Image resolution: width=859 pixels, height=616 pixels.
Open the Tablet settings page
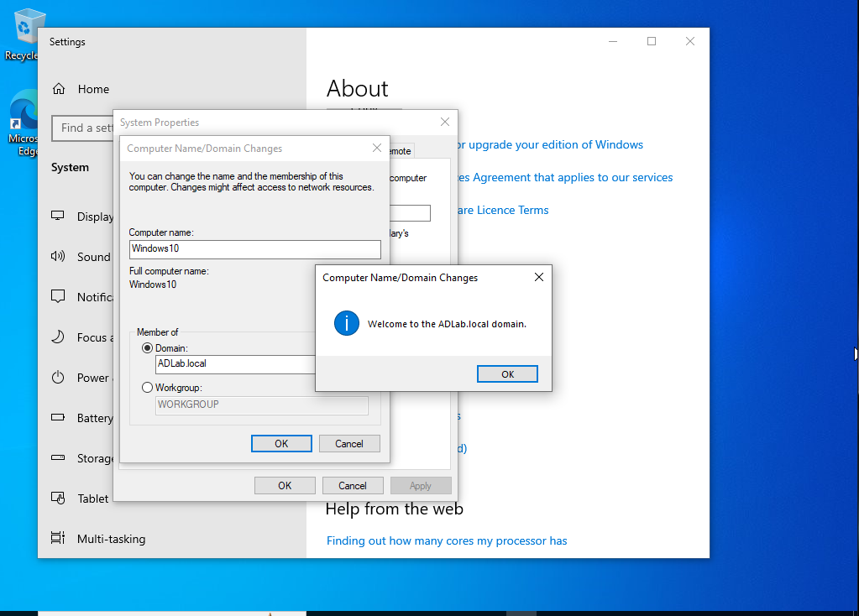(x=92, y=499)
